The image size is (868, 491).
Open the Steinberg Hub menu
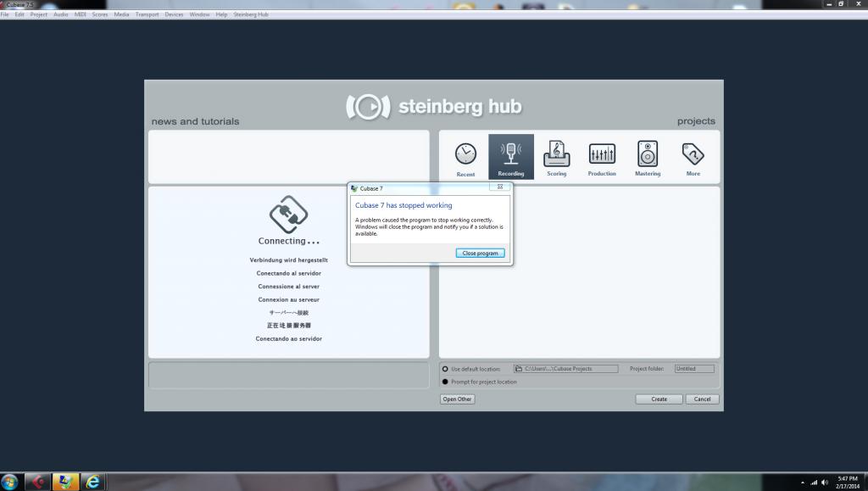click(x=251, y=14)
